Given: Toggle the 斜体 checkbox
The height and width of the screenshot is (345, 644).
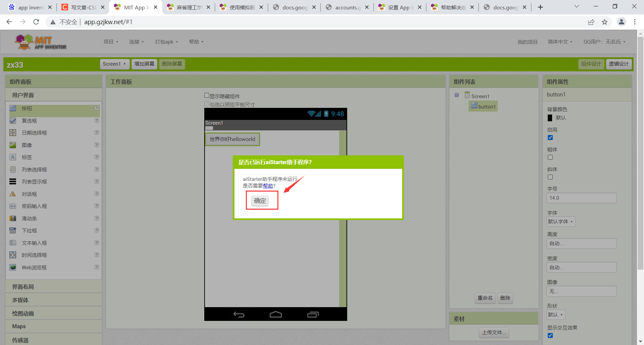Looking at the screenshot, I should click(550, 177).
